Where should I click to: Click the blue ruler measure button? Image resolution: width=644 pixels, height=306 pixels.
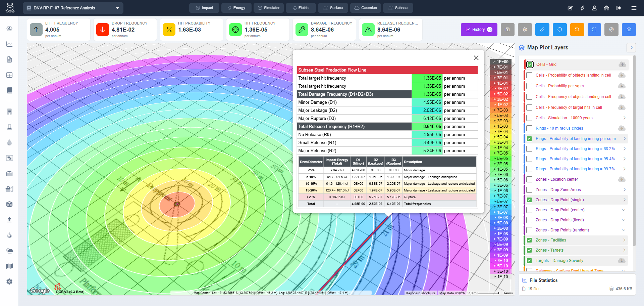click(542, 30)
